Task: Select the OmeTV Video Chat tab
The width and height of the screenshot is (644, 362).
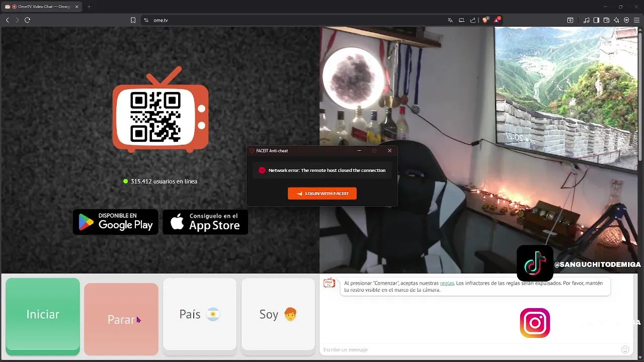Action: [42, 7]
